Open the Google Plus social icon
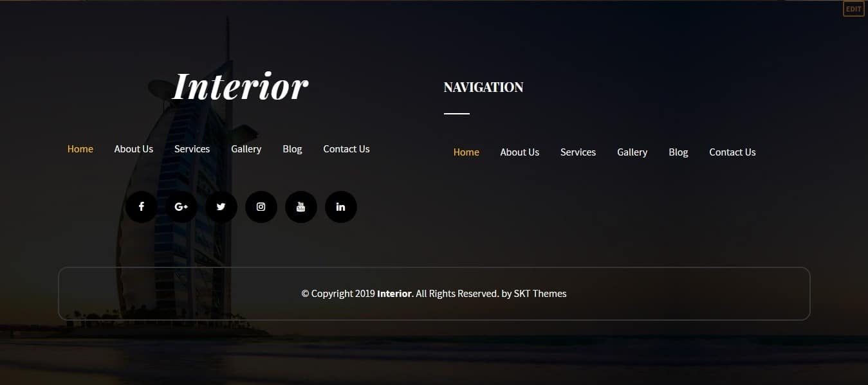 click(181, 207)
